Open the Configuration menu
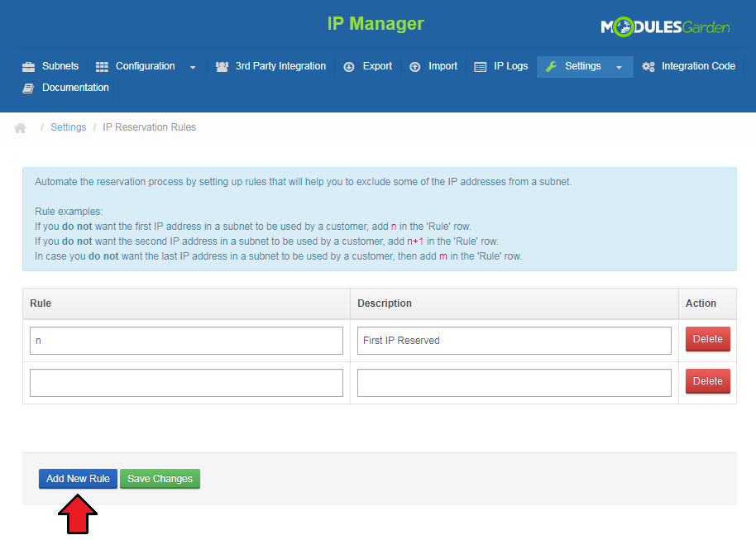This screenshot has width=756, height=540. (145, 66)
